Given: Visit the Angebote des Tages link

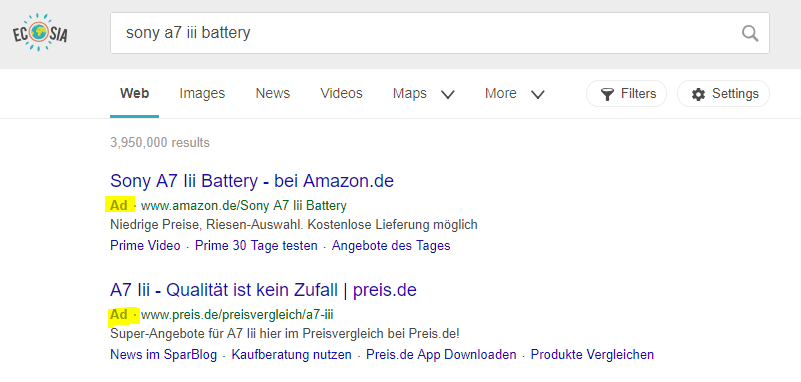Looking at the screenshot, I should (391, 246).
